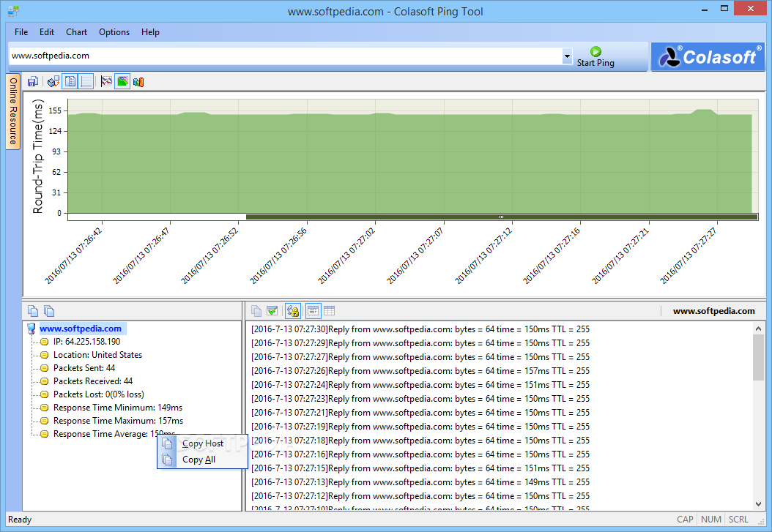This screenshot has width=772, height=532.
Task: Click the www.softpedia.com label above log
Action: click(x=713, y=311)
